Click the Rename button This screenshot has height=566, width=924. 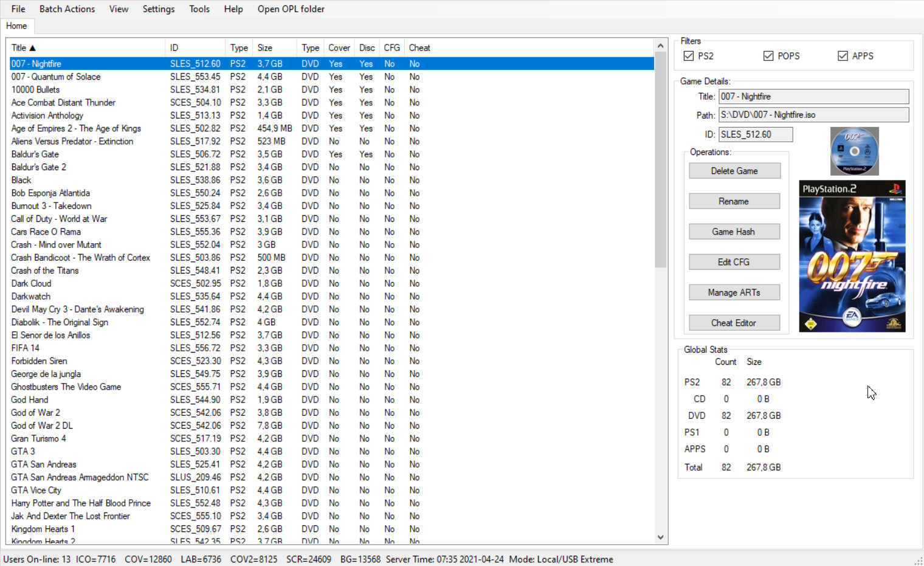point(734,201)
